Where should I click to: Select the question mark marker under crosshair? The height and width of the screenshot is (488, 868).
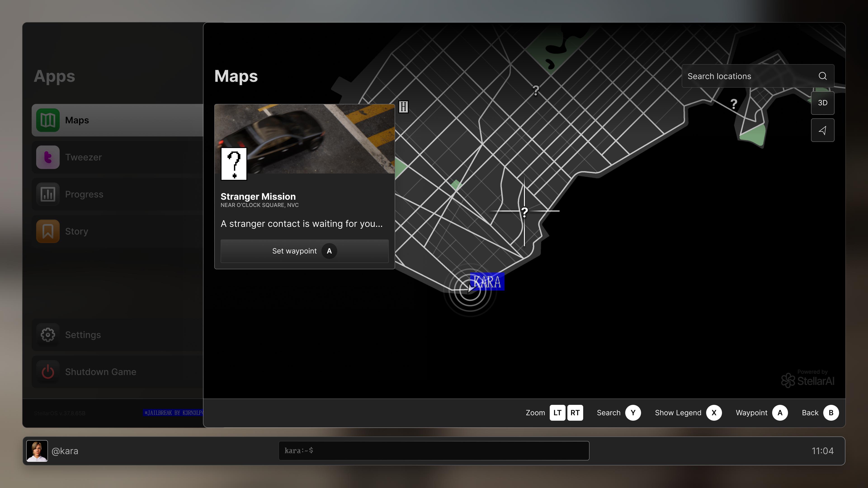(524, 212)
